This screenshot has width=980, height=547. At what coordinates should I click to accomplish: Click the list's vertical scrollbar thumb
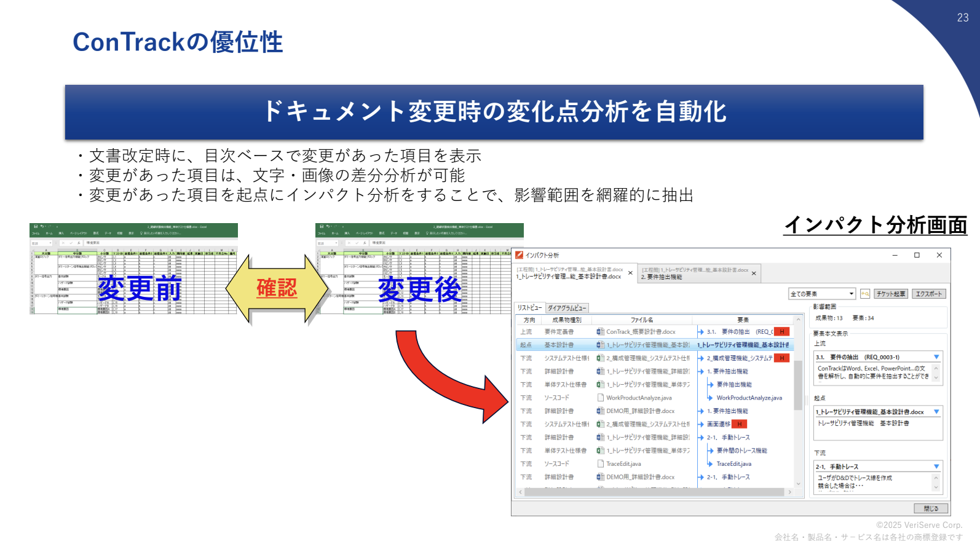pos(799,385)
